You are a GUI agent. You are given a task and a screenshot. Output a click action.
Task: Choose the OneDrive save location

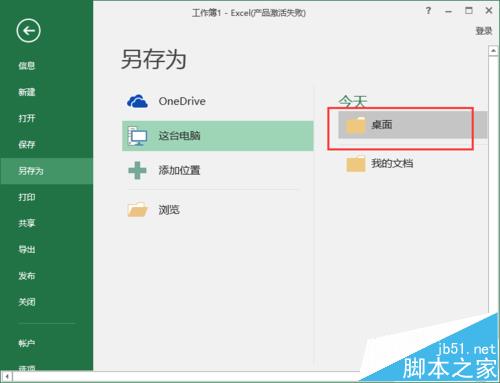pos(218,101)
